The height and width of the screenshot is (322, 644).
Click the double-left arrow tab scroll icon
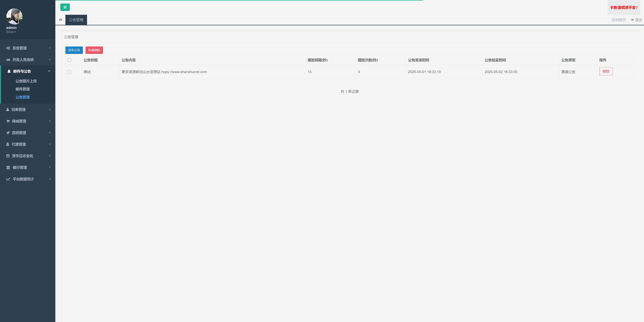pyautogui.click(x=60, y=20)
